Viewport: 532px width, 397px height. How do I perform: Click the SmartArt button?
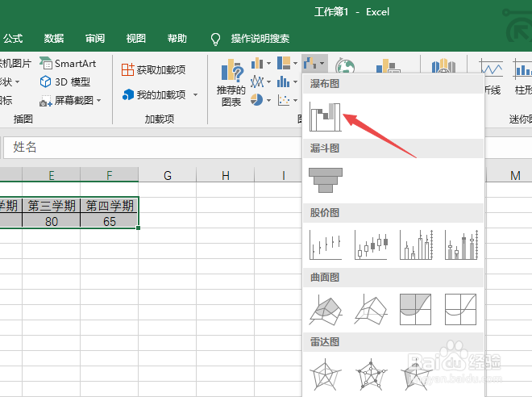point(68,64)
